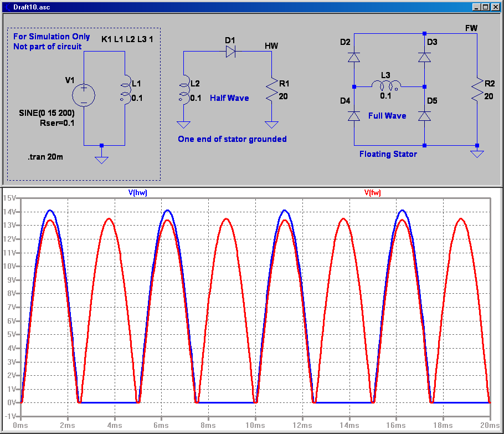Maximize the Draft10.asc window
This screenshot has height=434, width=504.
point(486,7)
